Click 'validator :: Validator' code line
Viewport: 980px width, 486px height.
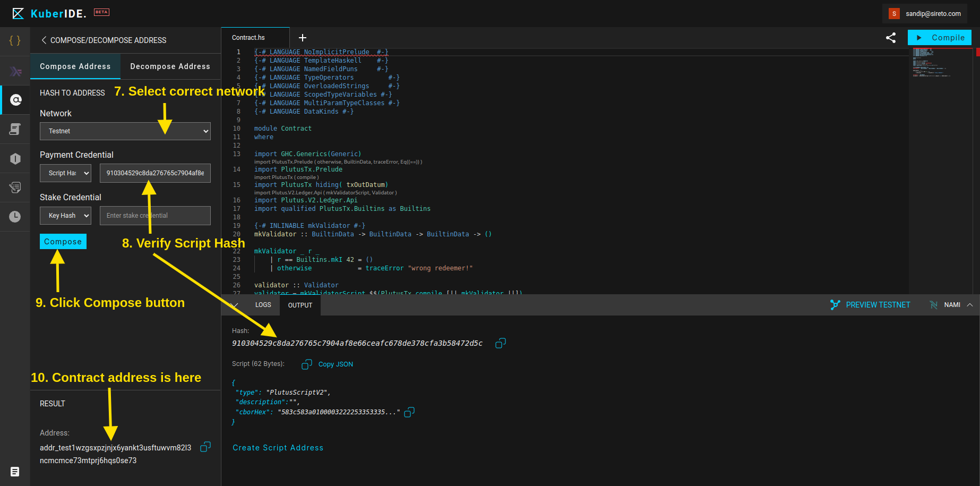[296, 285]
